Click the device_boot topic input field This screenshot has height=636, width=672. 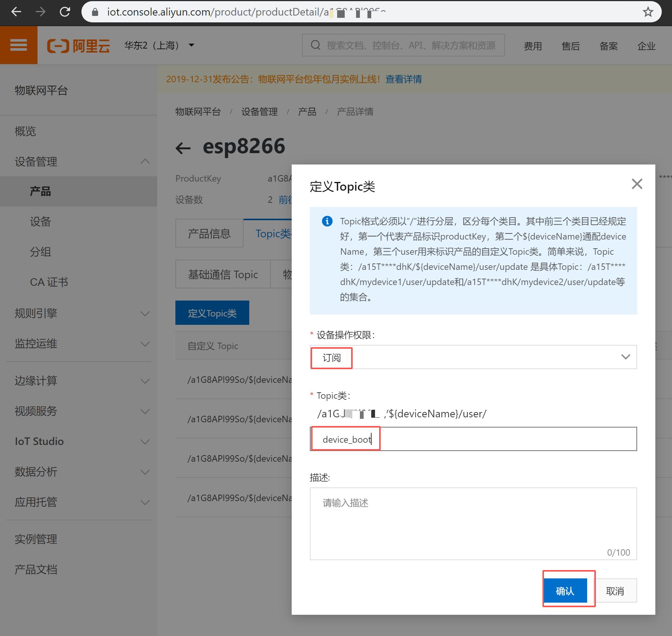345,439
